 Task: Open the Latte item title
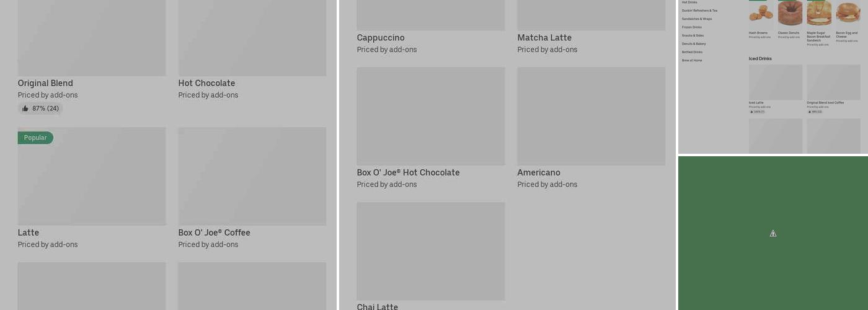(29, 232)
